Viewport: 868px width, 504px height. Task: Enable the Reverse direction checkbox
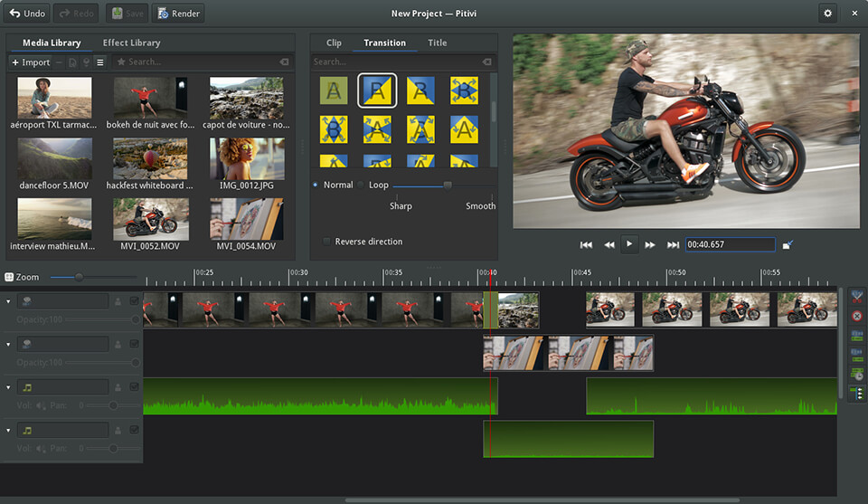pos(327,242)
